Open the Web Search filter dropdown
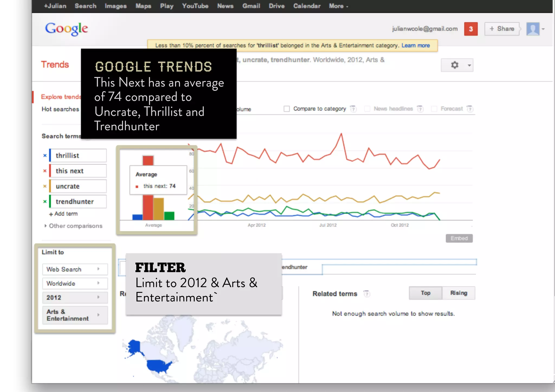This screenshot has height=392, width=555. point(75,269)
